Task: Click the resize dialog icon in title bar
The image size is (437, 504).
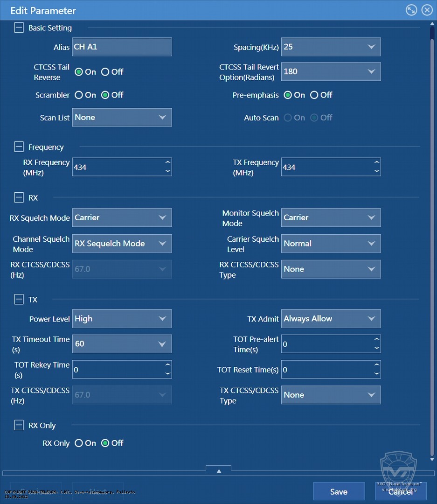Action: pyautogui.click(x=411, y=10)
